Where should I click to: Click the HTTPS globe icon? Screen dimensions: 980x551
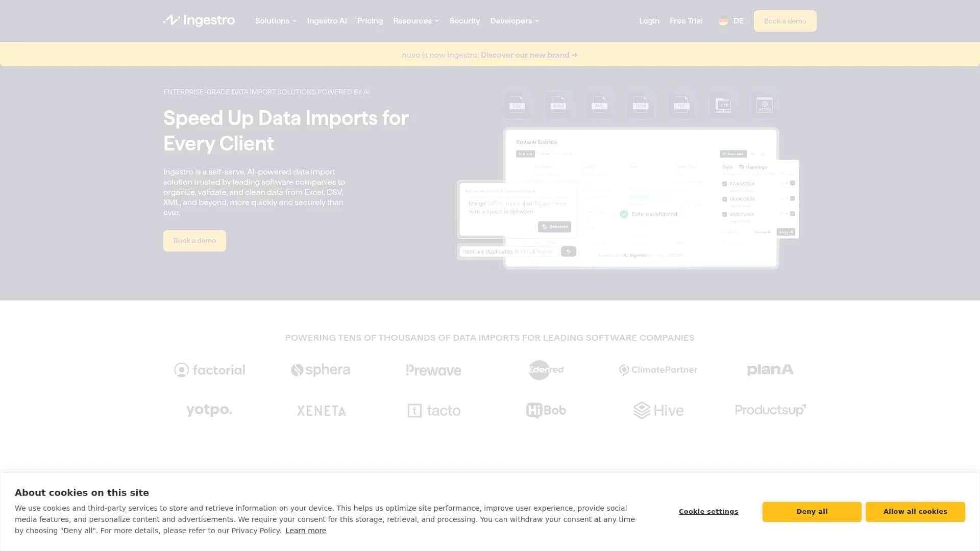[x=765, y=105]
